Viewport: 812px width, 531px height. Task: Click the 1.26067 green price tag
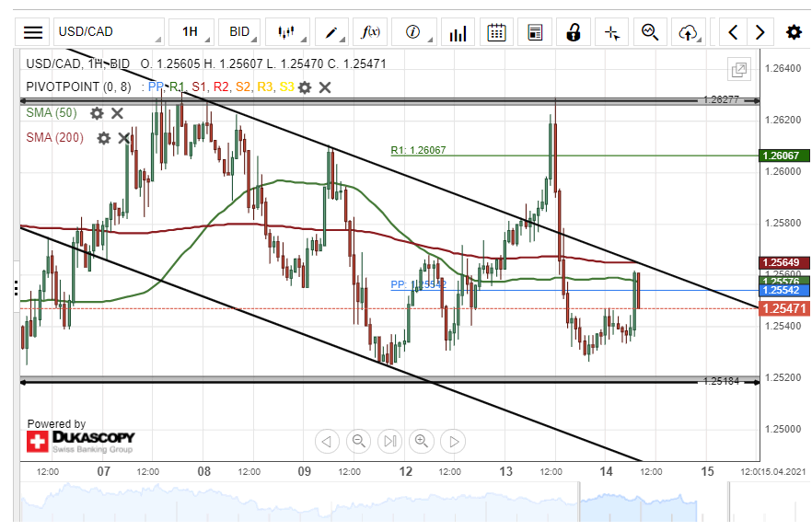[783, 156]
